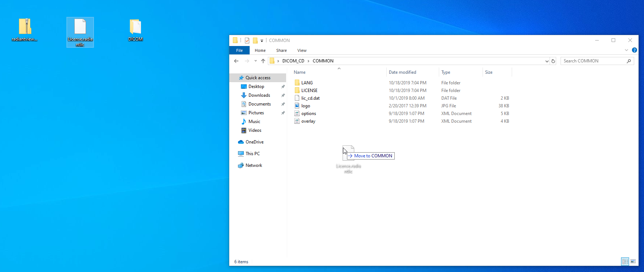644x272 pixels.
Task: Switch to details view layout
Action: (x=625, y=261)
